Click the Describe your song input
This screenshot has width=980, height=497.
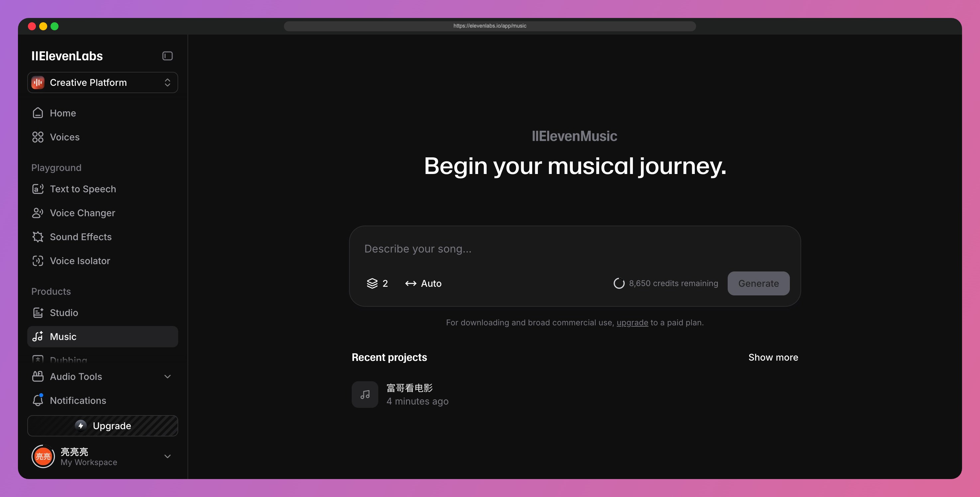tap(574, 249)
